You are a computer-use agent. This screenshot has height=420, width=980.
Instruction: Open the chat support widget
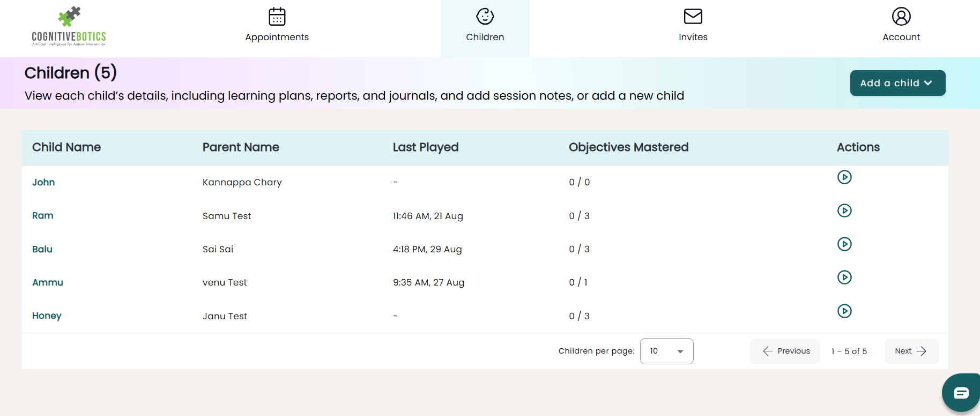tap(961, 393)
